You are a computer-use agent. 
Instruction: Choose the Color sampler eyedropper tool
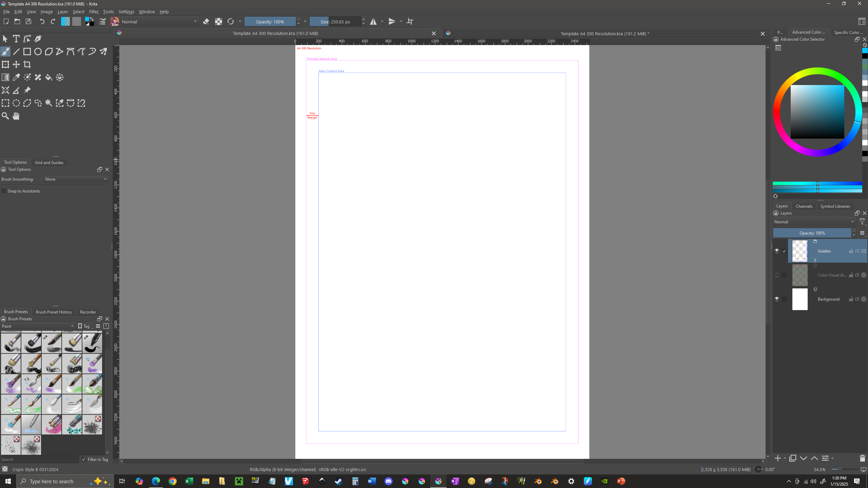point(16,77)
